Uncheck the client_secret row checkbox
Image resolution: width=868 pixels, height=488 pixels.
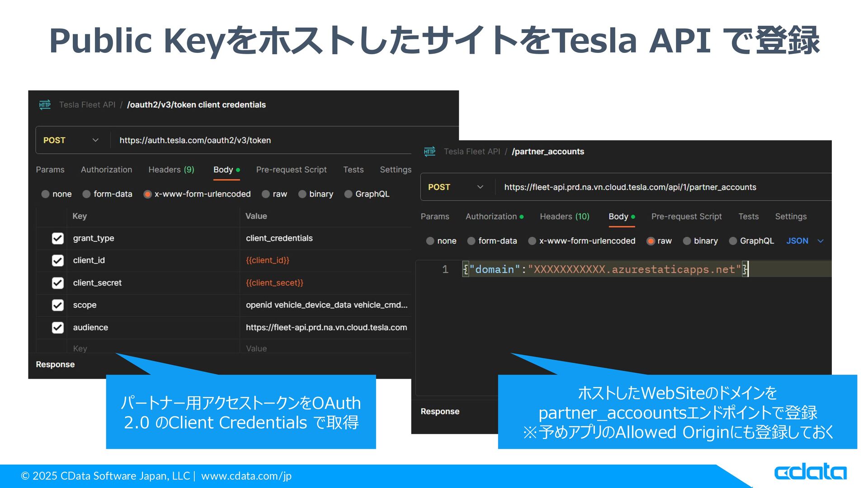(x=57, y=283)
